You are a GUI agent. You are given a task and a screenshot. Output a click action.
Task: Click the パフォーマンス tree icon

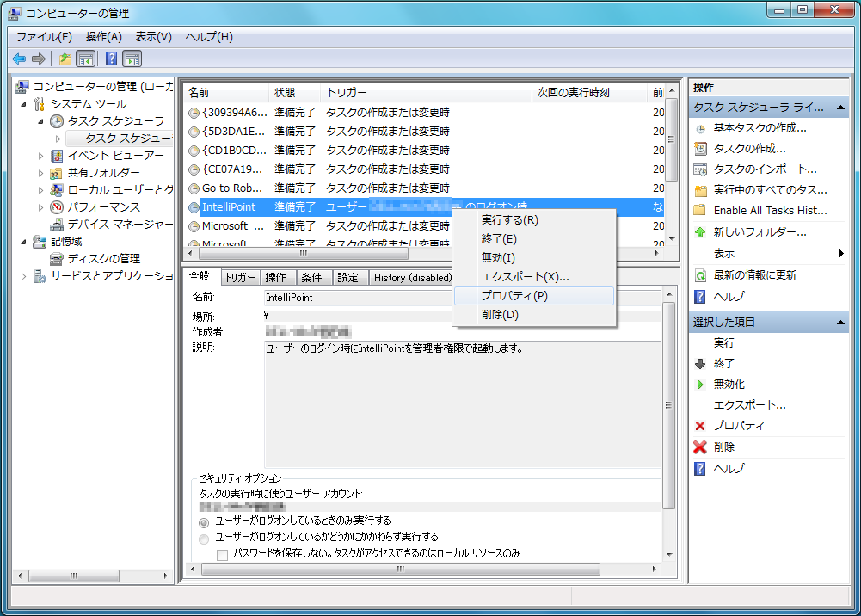click(x=57, y=207)
